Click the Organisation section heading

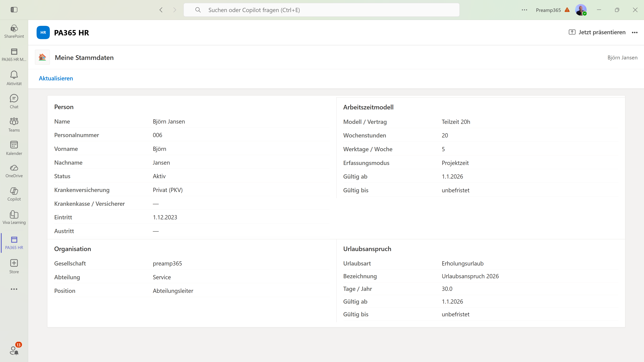pos(72,249)
